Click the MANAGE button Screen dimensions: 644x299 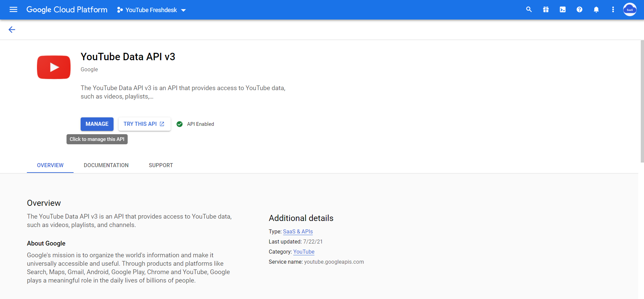click(x=97, y=124)
